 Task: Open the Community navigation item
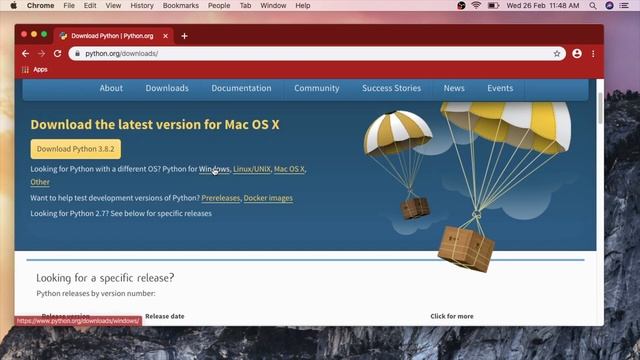[x=317, y=88]
